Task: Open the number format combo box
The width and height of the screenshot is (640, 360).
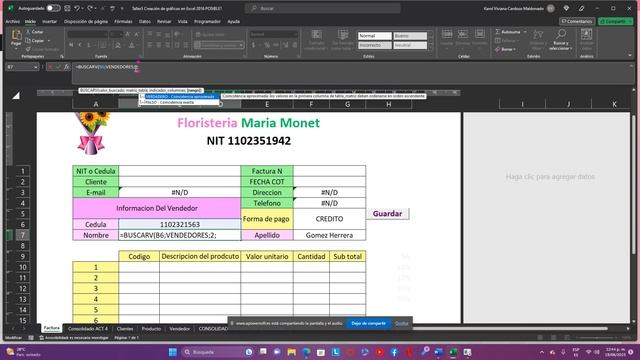Action: click(x=273, y=35)
